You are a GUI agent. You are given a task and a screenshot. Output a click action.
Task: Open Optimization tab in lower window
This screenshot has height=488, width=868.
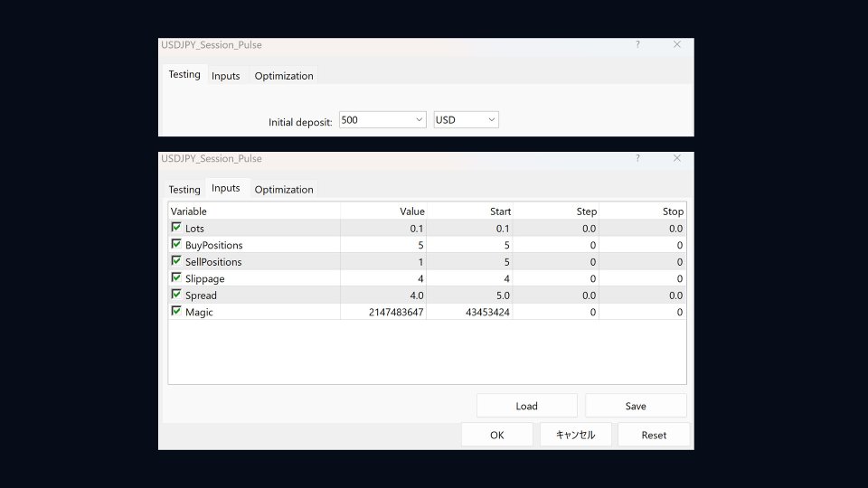point(284,189)
